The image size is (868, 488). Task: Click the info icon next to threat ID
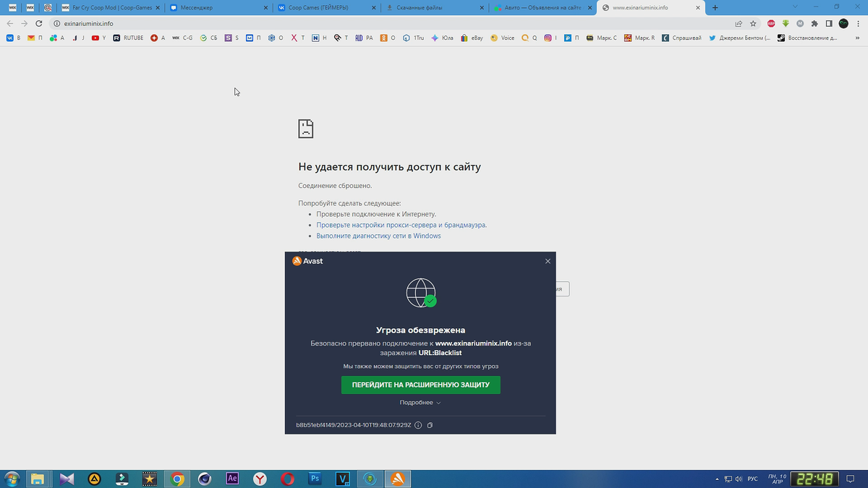418,425
